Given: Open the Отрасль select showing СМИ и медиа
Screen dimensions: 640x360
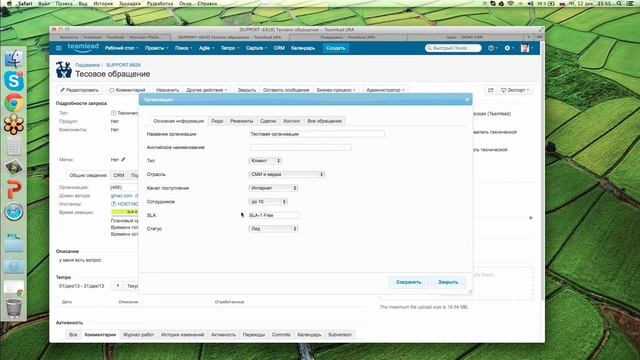Looking at the screenshot, I should [x=287, y=174].
